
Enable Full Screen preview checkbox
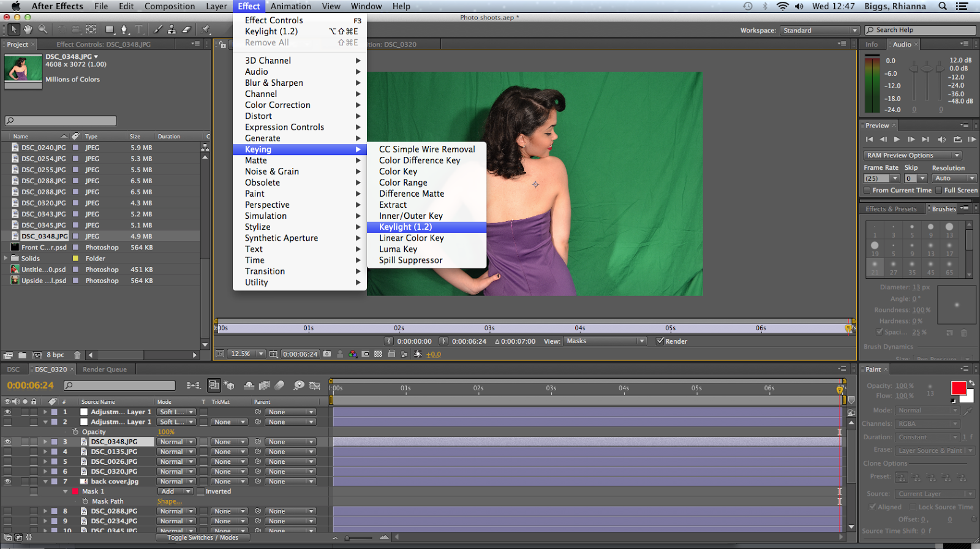pos(939,191)
